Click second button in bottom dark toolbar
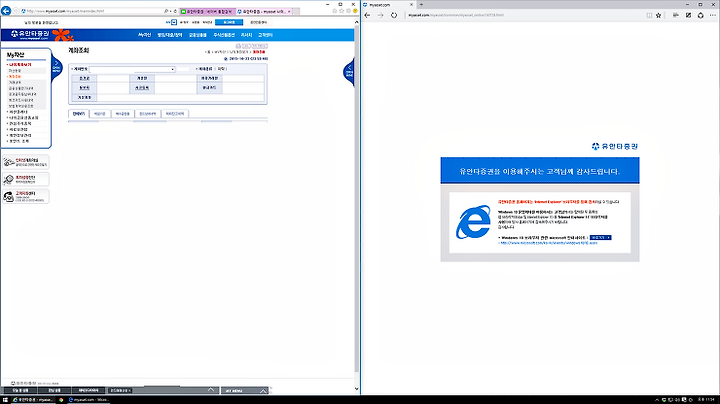The image size is (720, 404). (x=54, y=391)
